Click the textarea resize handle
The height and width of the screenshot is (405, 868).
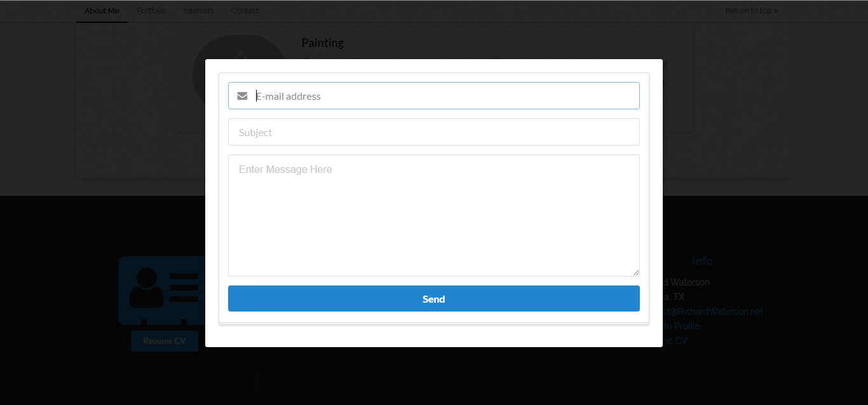point(636,273)
